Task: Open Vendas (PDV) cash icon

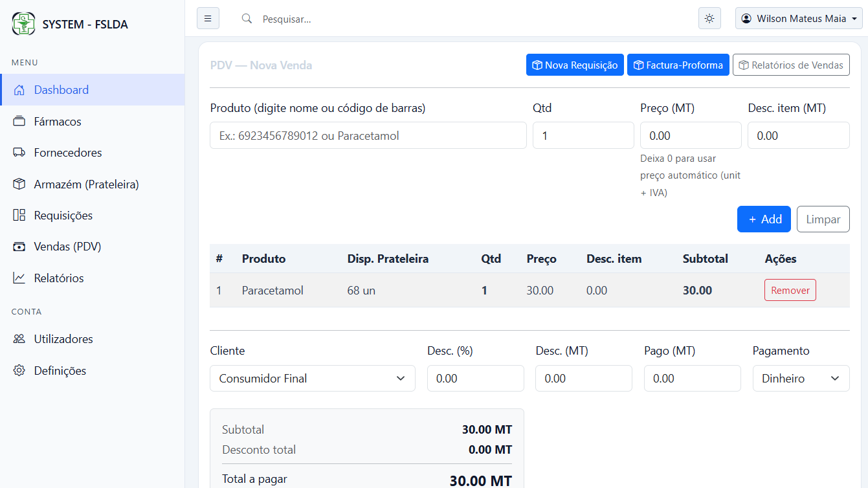Action: tap(19, 247)
